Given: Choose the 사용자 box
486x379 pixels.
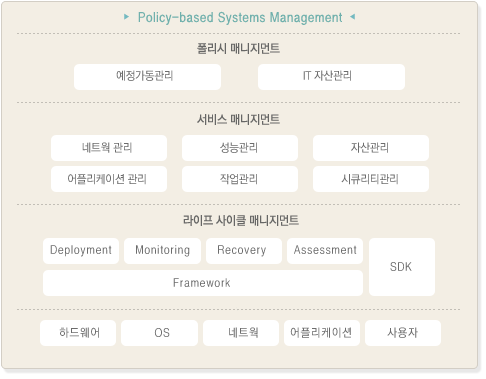Looking at the screenshot, I should point(403,333).
